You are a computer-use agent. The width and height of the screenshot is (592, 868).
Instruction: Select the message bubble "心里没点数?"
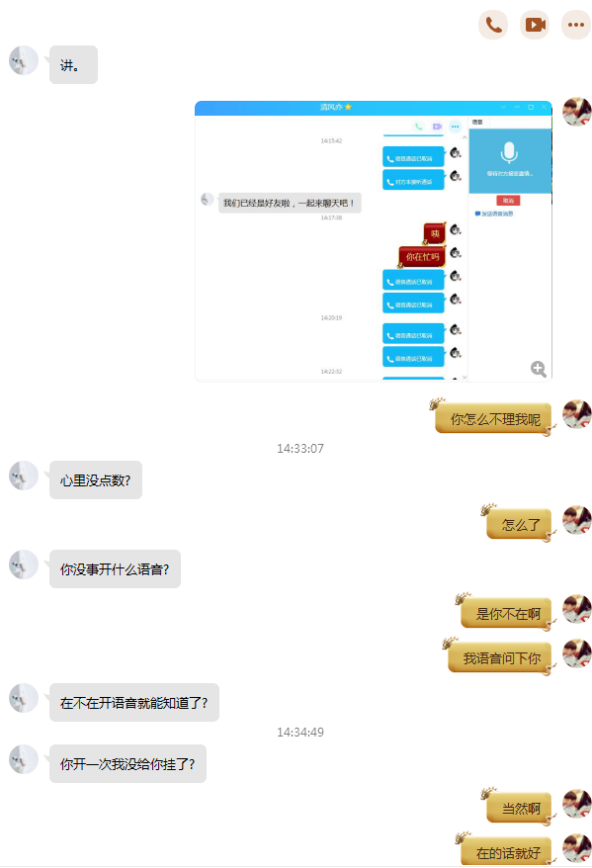[96, 479]
